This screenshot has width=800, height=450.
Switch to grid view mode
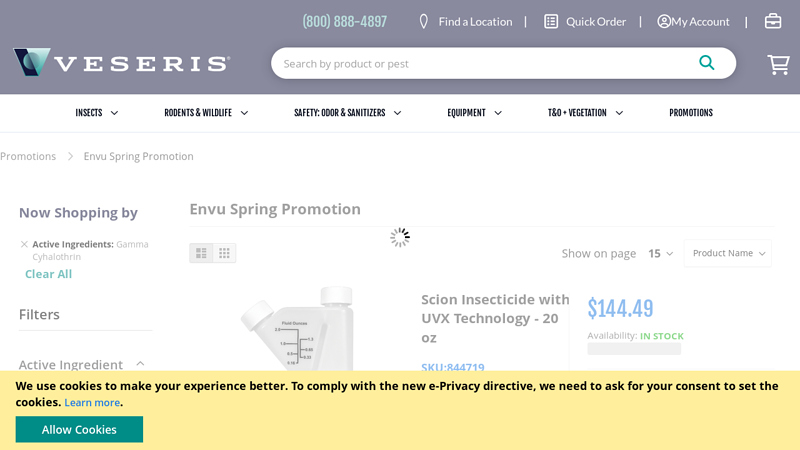click(225, 253)
